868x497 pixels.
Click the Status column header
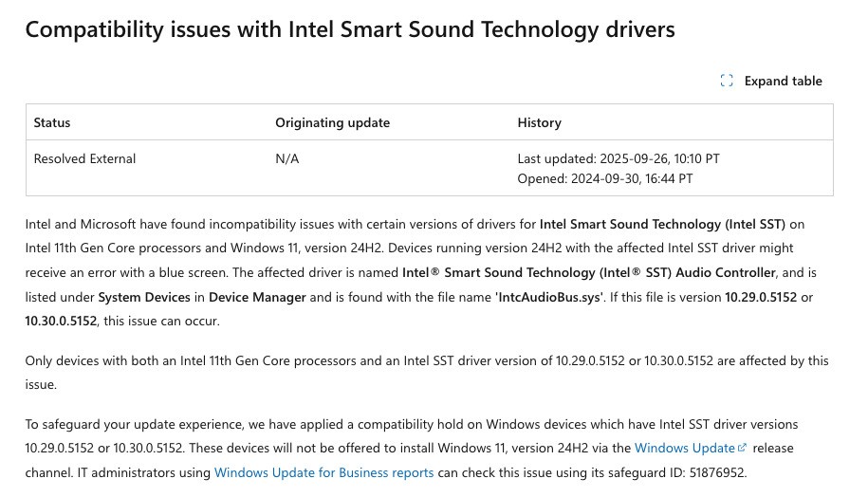click(52, 122)
